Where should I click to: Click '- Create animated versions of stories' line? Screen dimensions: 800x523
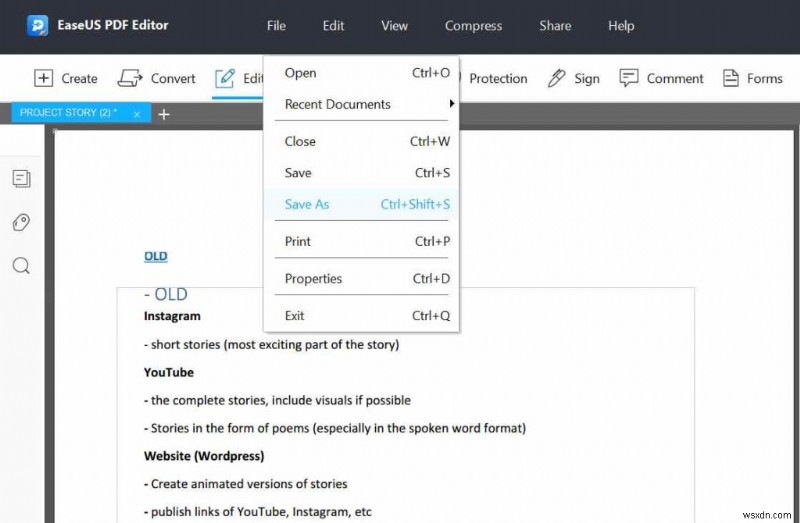point(245,484)
